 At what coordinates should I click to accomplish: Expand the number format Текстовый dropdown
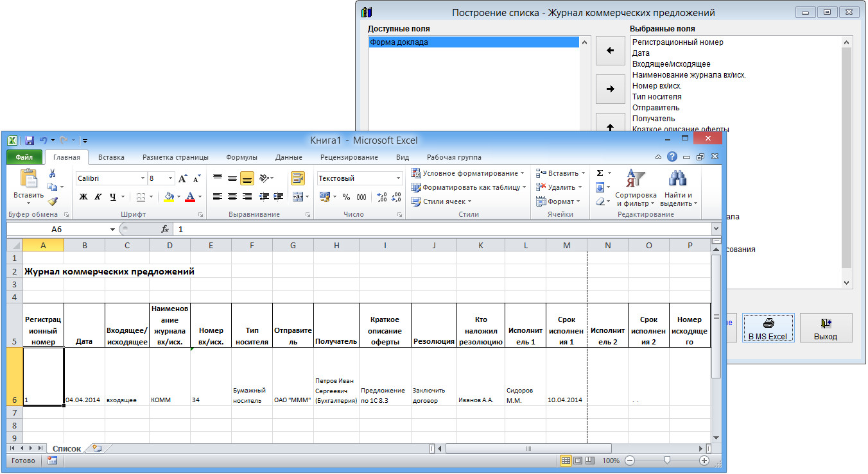[x=398, y=178]
